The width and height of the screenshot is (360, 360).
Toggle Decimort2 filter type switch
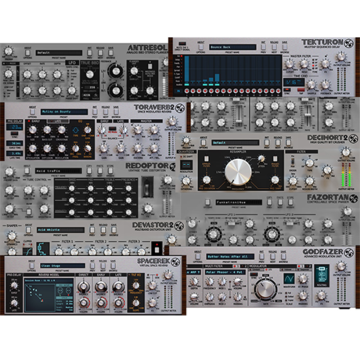coord(293,161)
